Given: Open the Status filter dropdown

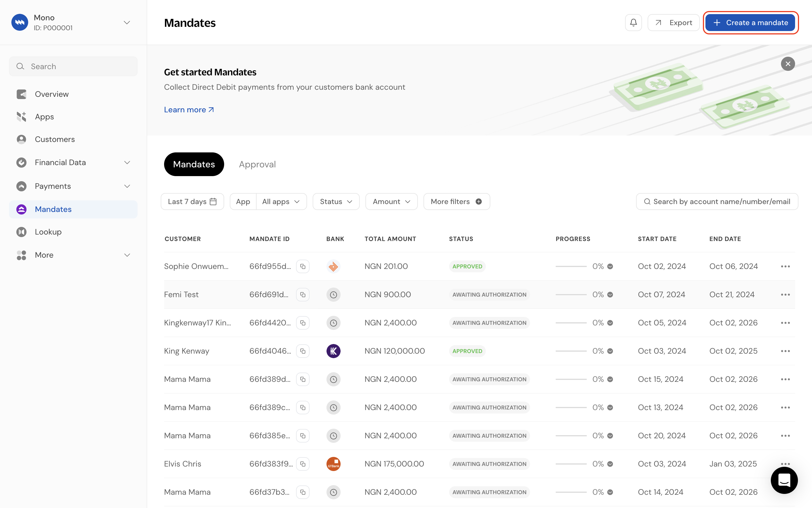Looking at the screenshot, I should click(x=336, y=202).
